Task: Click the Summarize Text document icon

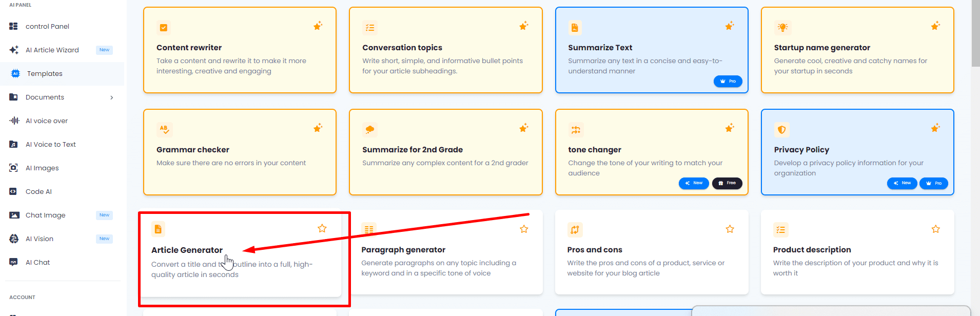Action: coord(575,28)
